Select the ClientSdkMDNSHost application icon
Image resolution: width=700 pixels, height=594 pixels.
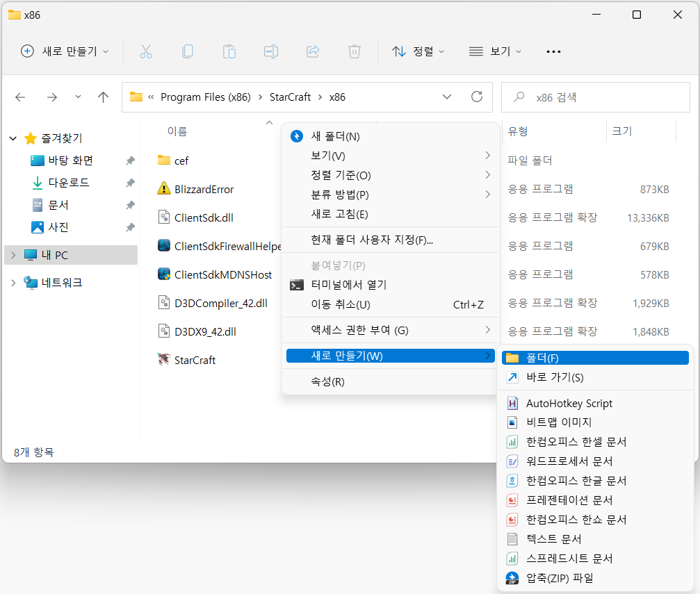tap(164, 274)
